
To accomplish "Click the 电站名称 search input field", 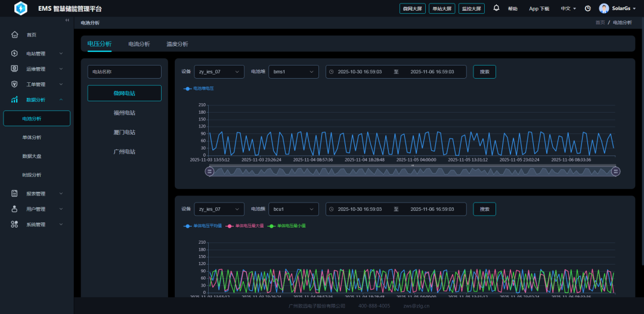I will (124, 71).
